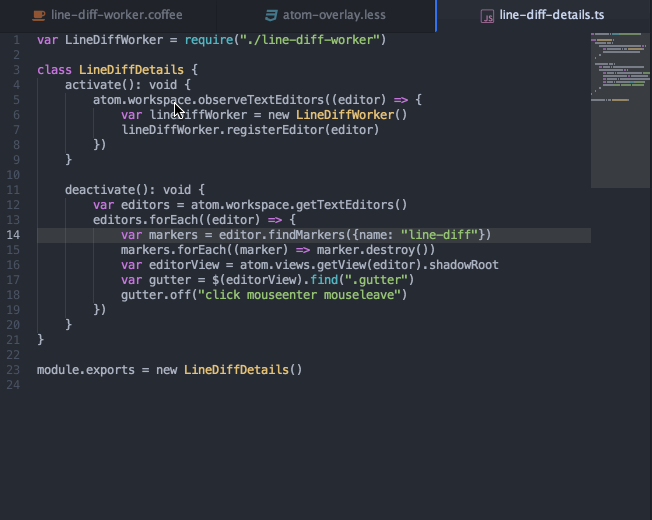Click 'new LineDiffDetails()' on line 23
Viewport: 652px width, 520px height.
click(229, 370)
